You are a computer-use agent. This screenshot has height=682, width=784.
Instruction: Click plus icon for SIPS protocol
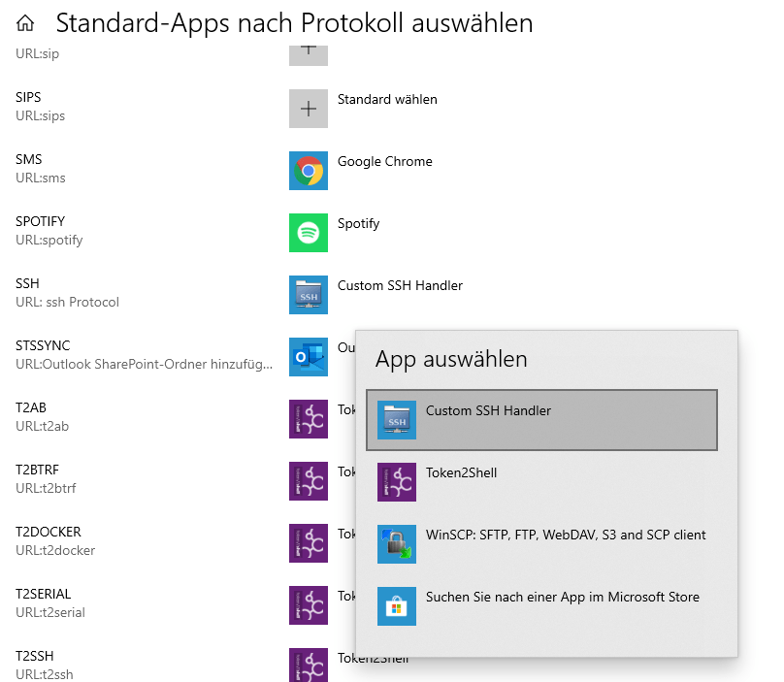pos(308,109)
